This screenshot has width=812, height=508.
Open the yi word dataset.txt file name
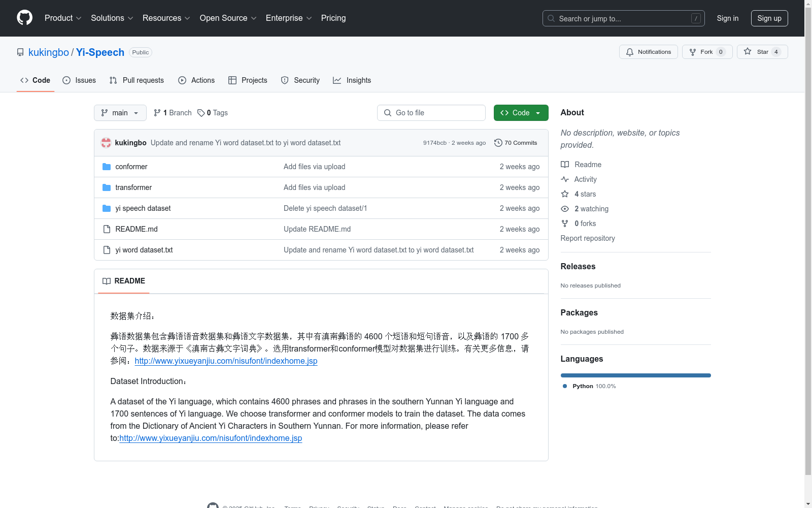coord(144,250)
